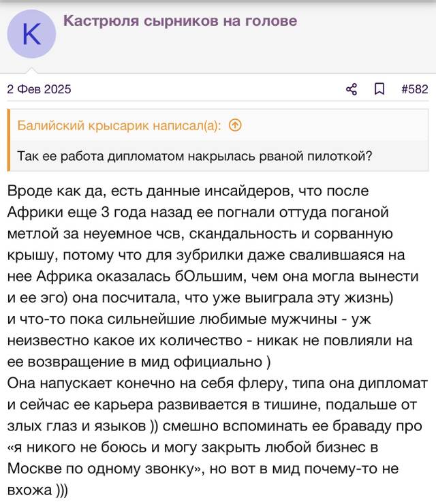Open the round K avatar profile
This screenshot has width=436, height=504.
(x=31, y=34)
